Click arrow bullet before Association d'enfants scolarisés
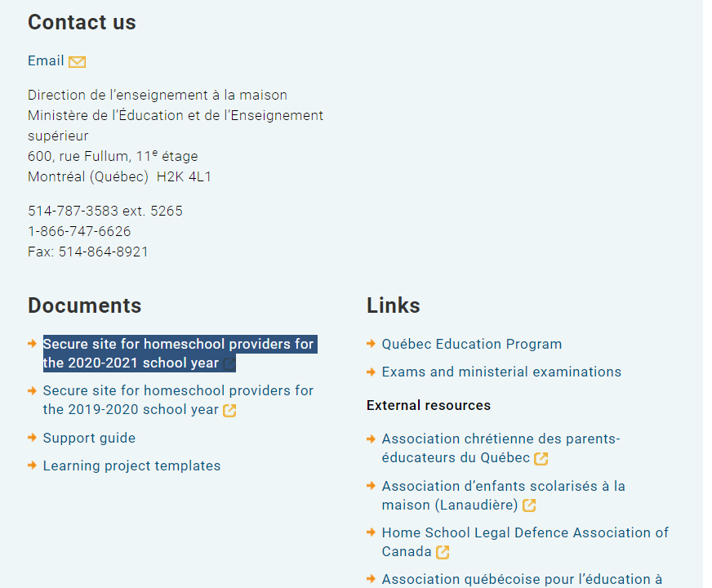Screen dimensions: 712x588 click(x=371, y=486)
